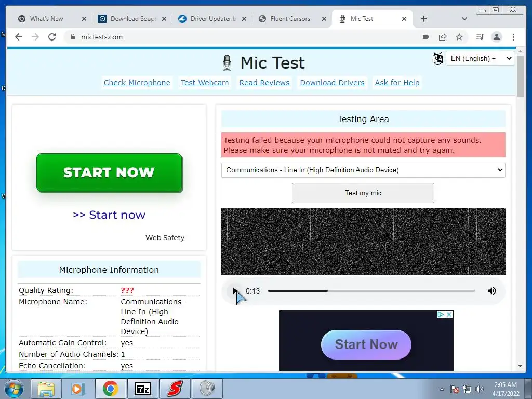Mute the audio player with the speaker icon

491,291
